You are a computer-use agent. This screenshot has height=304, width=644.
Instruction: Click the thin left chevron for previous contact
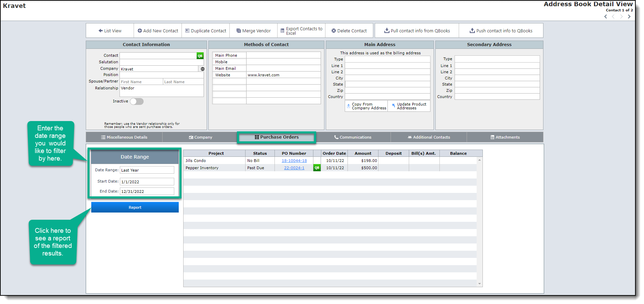(613, 17)
